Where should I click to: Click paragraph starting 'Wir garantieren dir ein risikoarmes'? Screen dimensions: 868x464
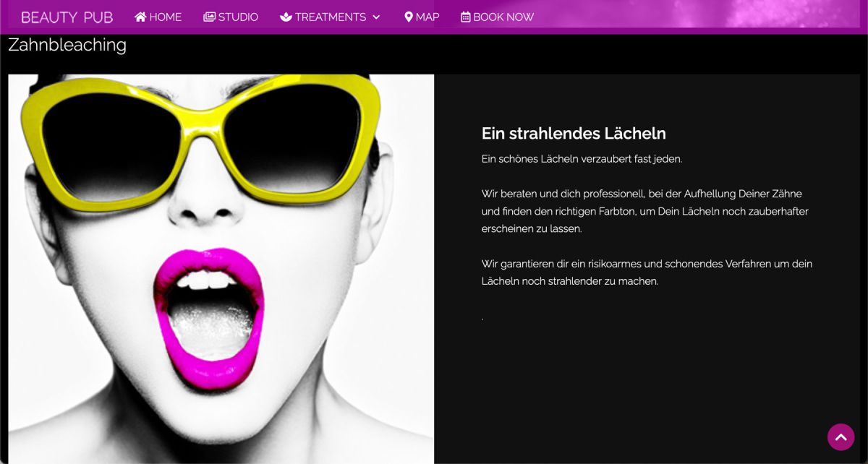click(x=647, y=272)
